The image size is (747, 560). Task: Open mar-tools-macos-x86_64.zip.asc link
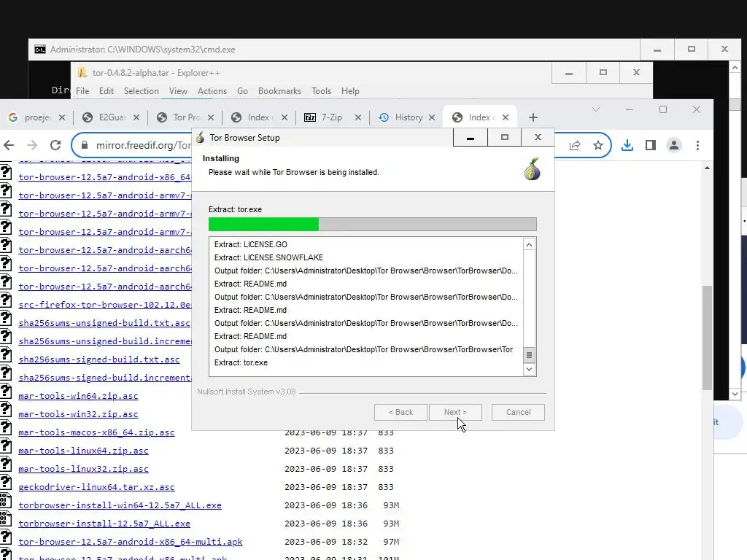tap(97, 432)
